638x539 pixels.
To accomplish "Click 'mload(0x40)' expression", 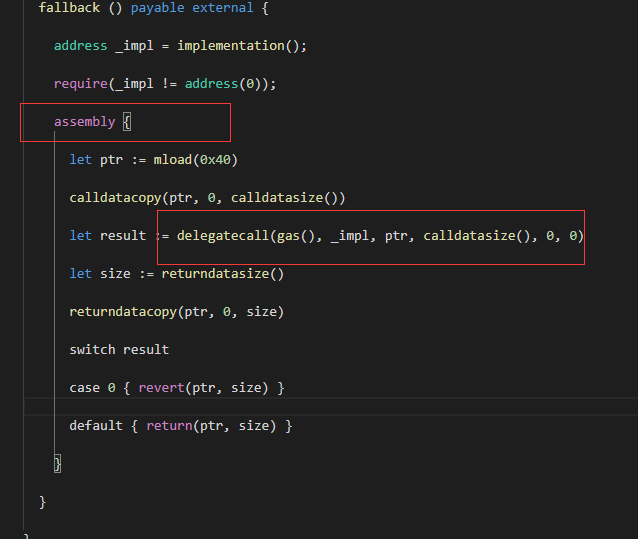I will click(195, 160).
